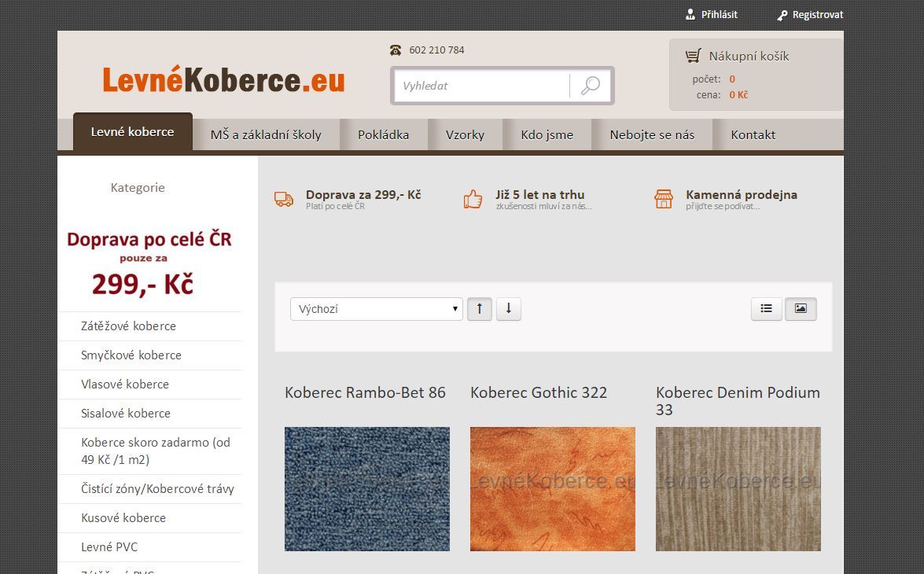Click the delivery truck icon
The height and width of the screenshot is (574, 924).
284,199
